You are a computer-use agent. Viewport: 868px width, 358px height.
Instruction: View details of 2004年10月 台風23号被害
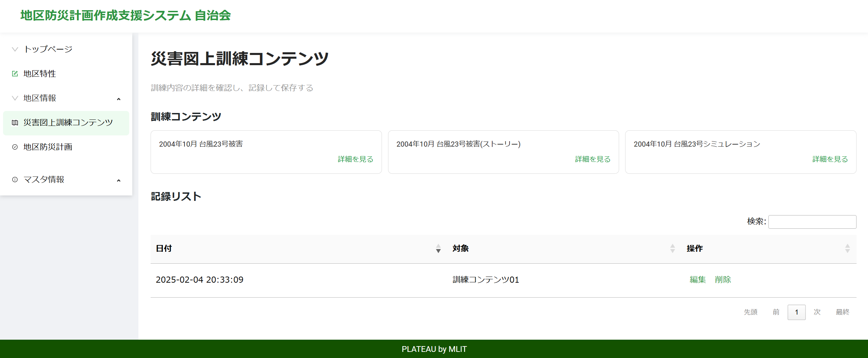click(355, 159)
